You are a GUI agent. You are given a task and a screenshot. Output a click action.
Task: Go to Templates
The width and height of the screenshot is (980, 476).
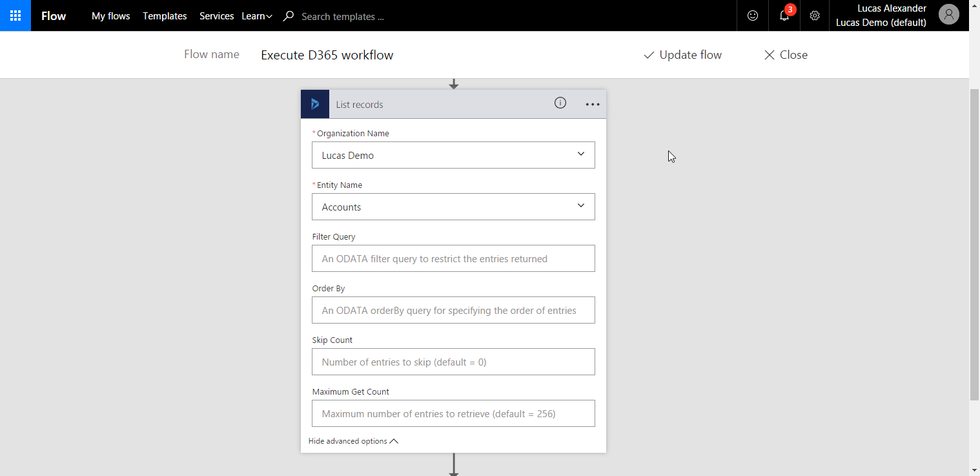pyautogui.click(x=165, y=16)
